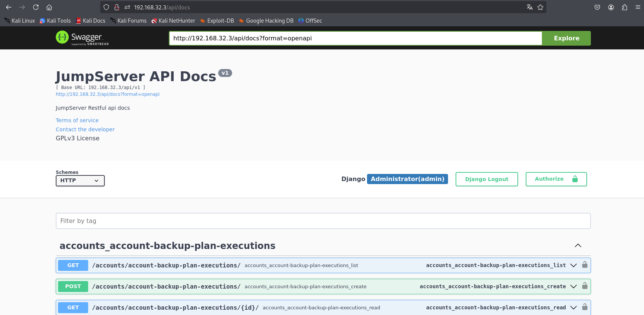Click the Administrator(admin) user badge
Viewport: 644px width, 315px height.
407,179
